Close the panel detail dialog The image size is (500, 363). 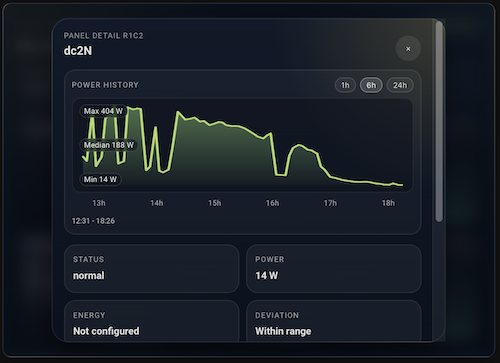[x=408, y=49]
